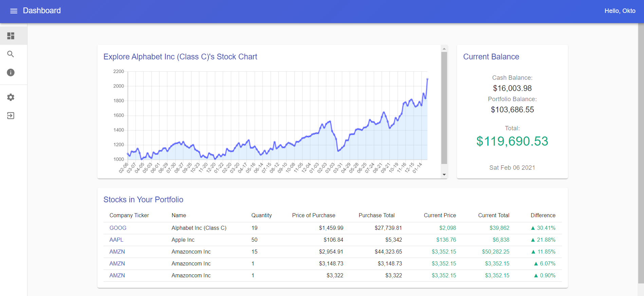644x296 pixels.
Task: Click the 02-06 x-axis date label
Action: [124, 168]
